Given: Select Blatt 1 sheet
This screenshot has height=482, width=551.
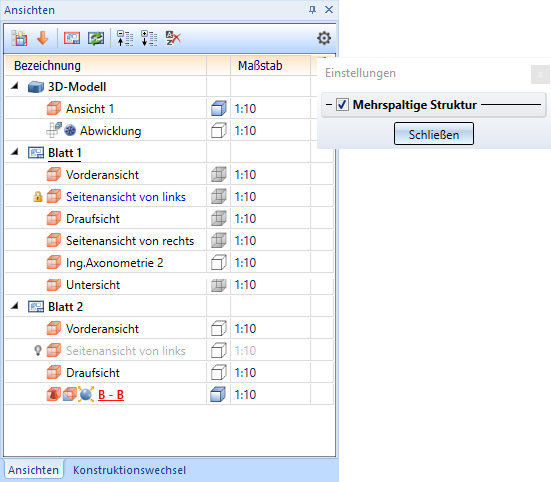Looking at the screenshot, I should [x=65, y=153].
